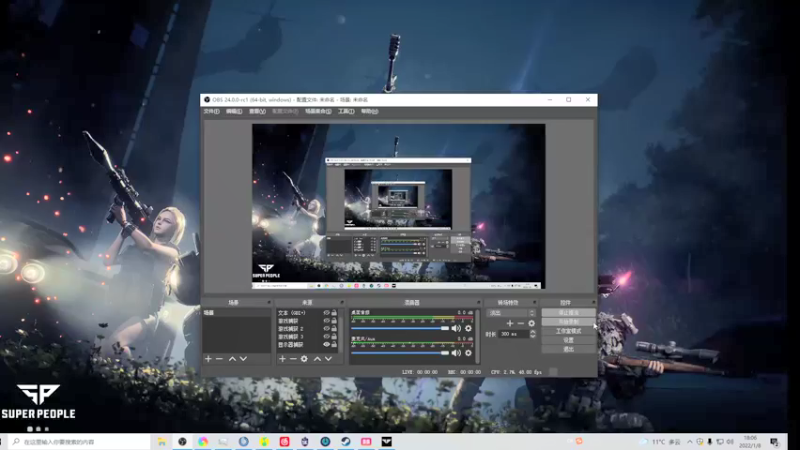Select the 场景 item in scenes list
Screen dimensions: 800x450
pos(236,313)
